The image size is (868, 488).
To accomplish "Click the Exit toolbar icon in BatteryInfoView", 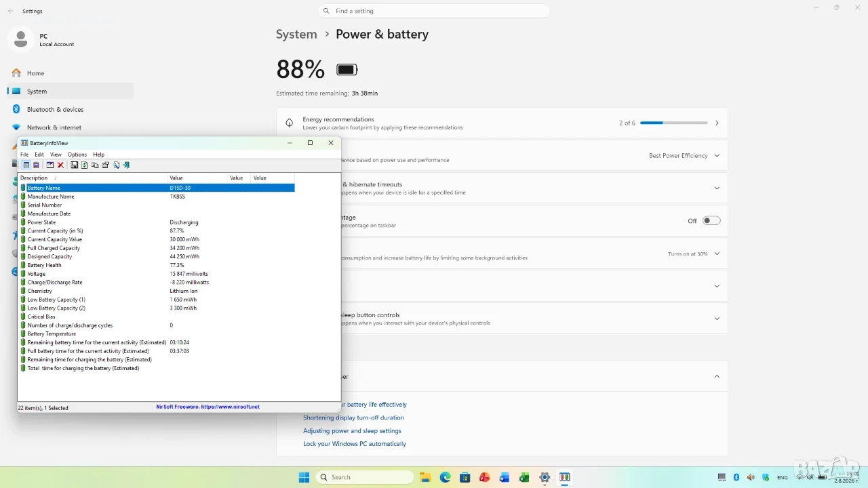I will pyautogui.click(x=126, y=165).
